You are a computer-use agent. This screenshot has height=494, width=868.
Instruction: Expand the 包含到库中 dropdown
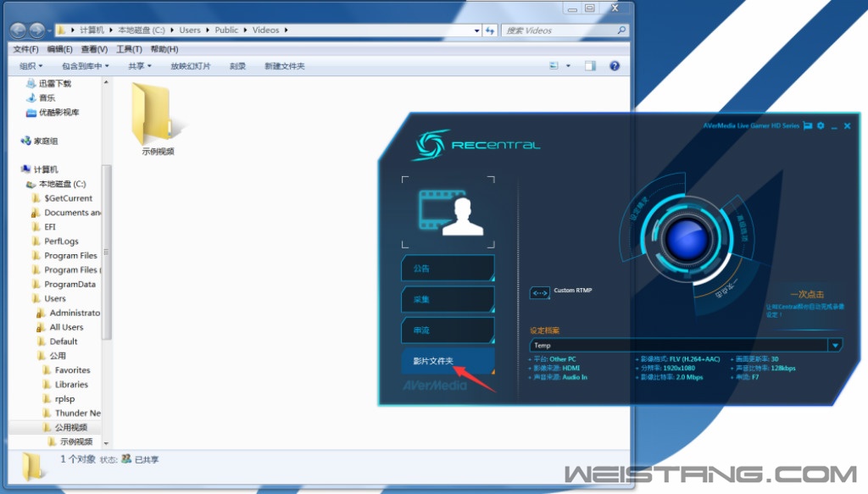click(x=86, y=66)
